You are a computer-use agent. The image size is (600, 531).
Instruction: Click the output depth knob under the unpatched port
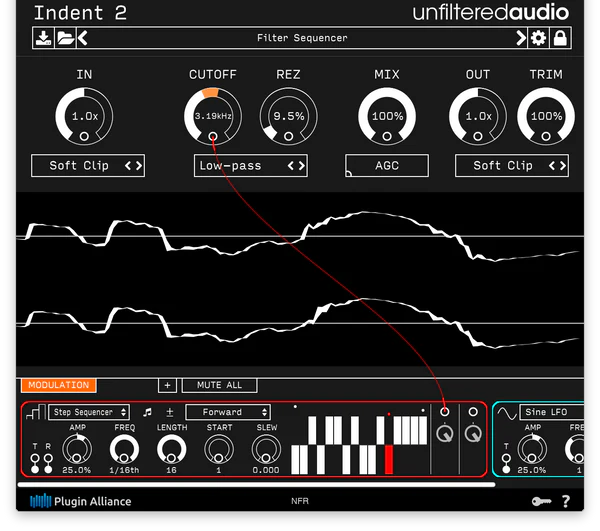(473, 433)
